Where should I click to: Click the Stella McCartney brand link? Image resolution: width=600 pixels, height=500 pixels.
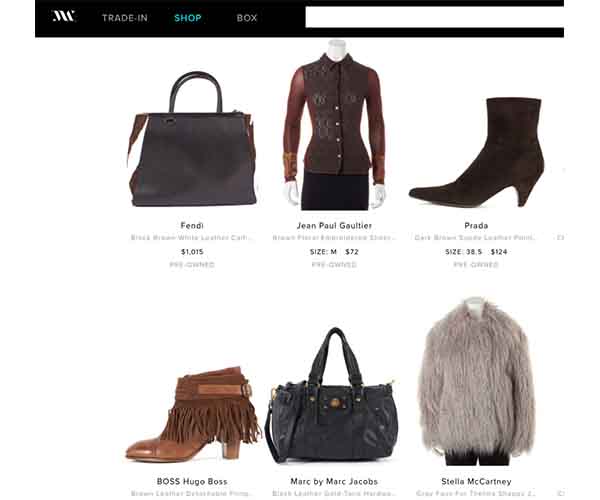[x=476, y=481]
